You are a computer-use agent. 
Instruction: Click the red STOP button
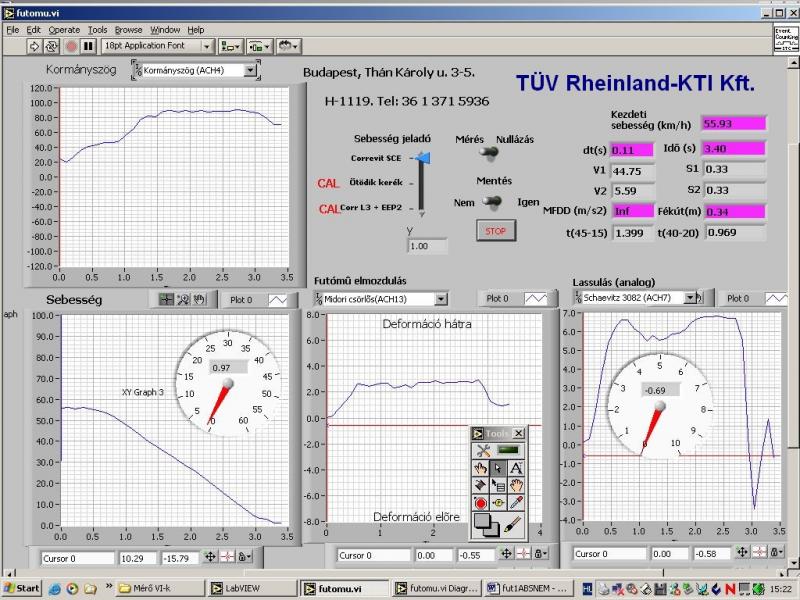495,231
